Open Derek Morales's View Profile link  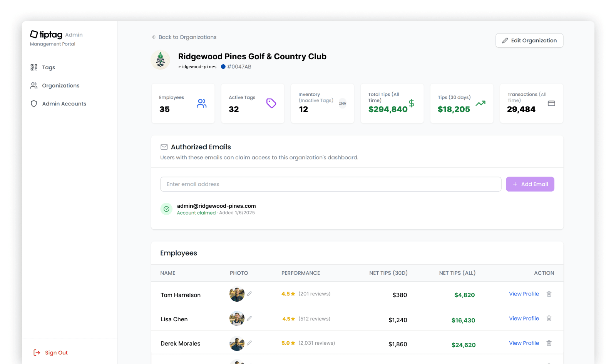click(x=524, y=343)
